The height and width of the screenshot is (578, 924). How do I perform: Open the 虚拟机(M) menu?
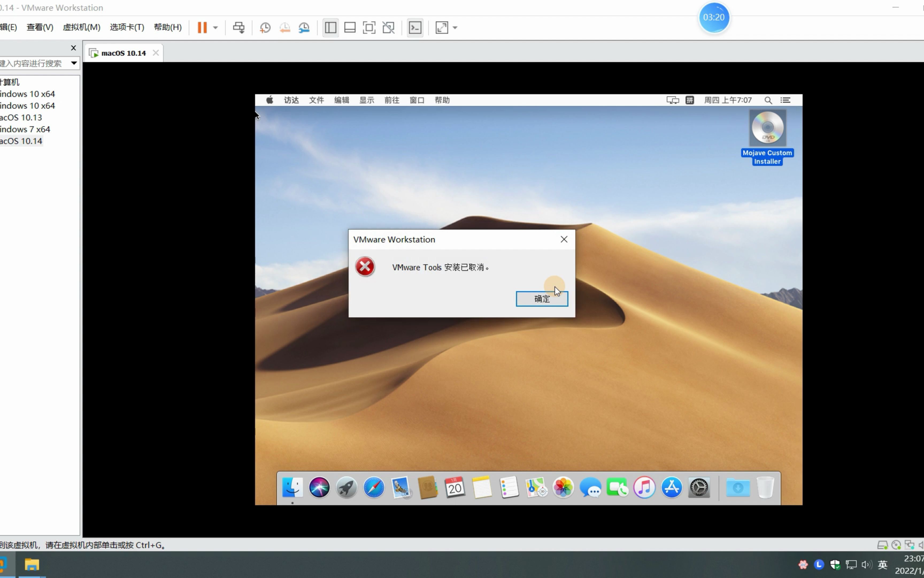pyautogui.click(x=82, y=27)
